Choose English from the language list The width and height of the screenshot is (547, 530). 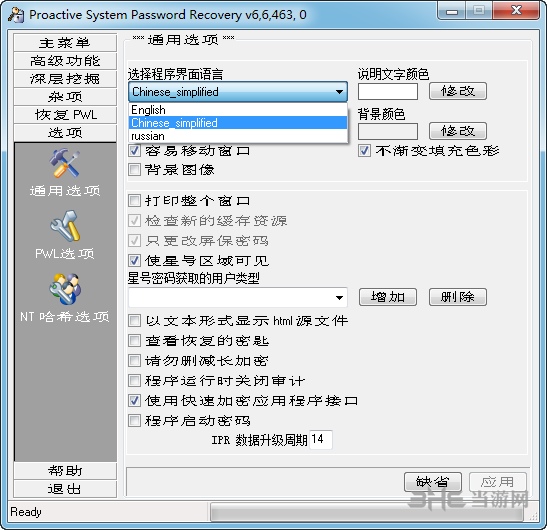coord(238,110)
